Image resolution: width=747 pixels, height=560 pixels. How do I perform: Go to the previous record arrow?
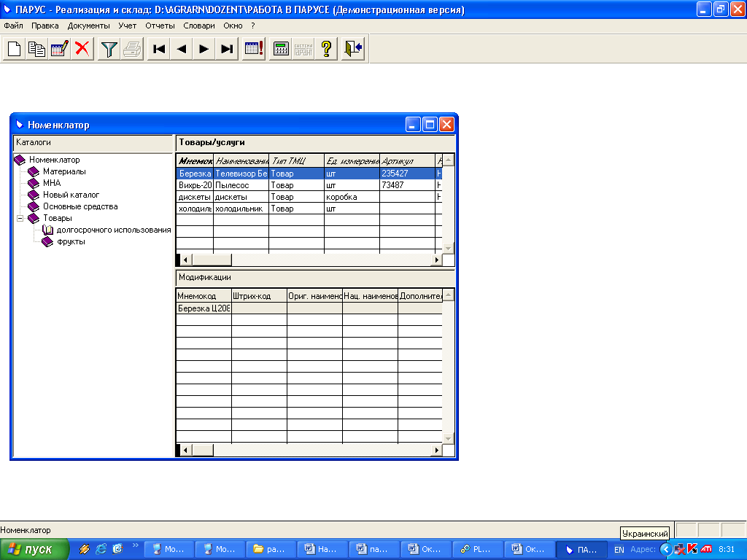(x=182, y=49)
